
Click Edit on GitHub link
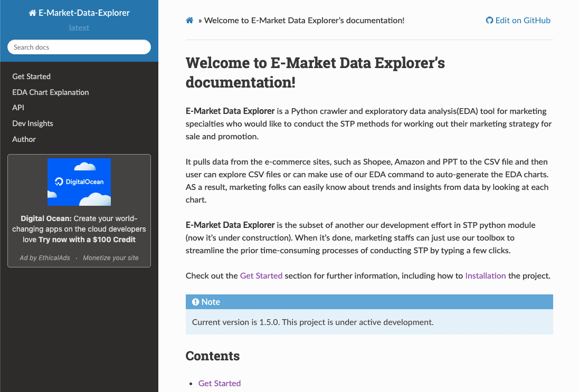point(518,20)
